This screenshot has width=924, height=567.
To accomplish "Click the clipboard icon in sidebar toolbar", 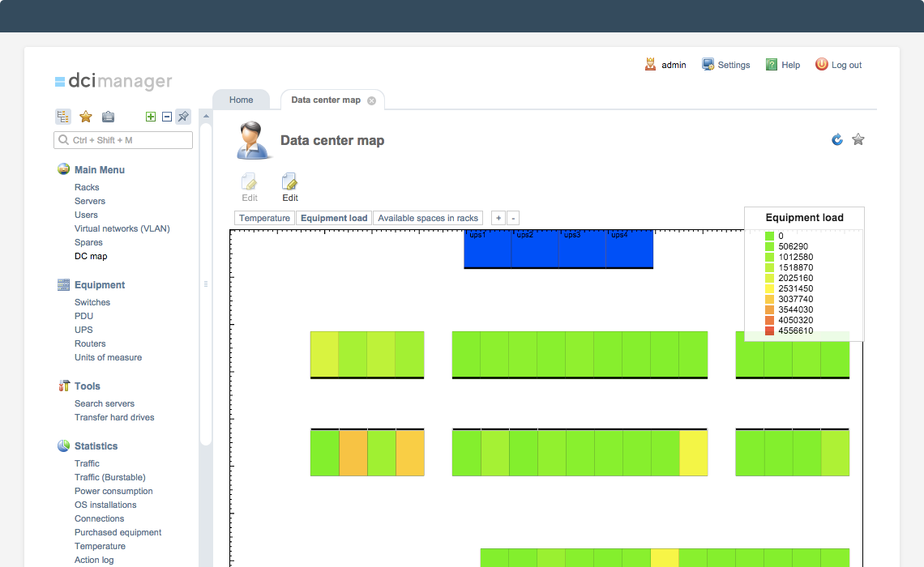I will point(108,117).
